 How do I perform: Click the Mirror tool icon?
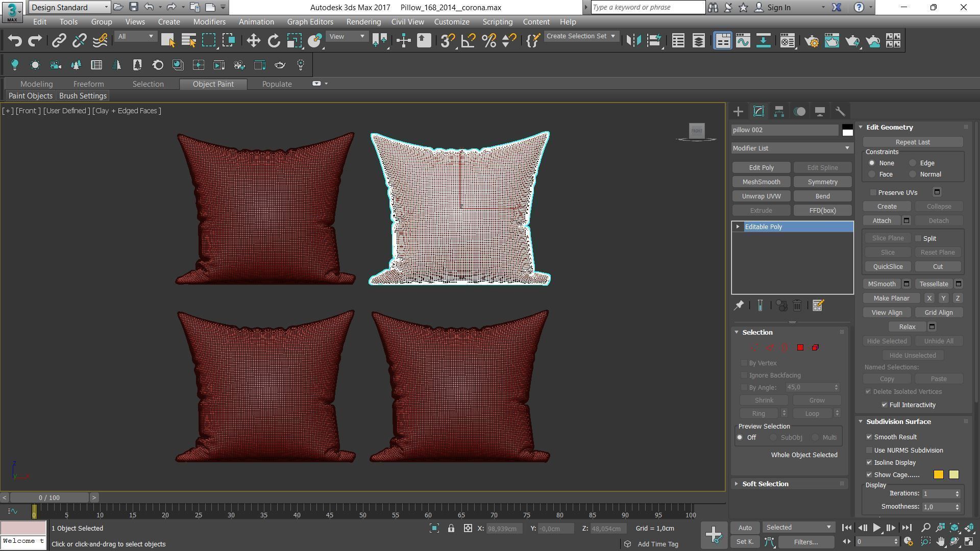pos(633,41)
